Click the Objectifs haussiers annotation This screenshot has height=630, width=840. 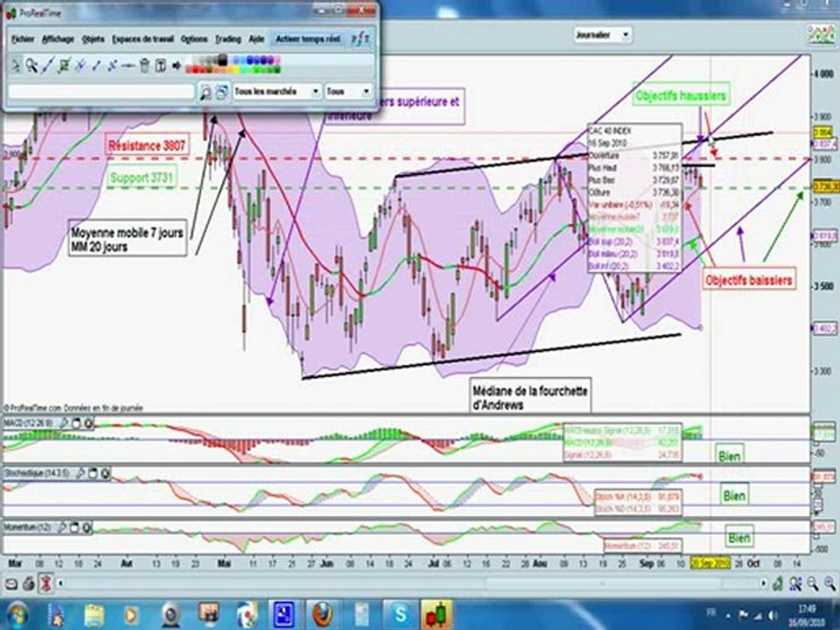pos(681,96)
